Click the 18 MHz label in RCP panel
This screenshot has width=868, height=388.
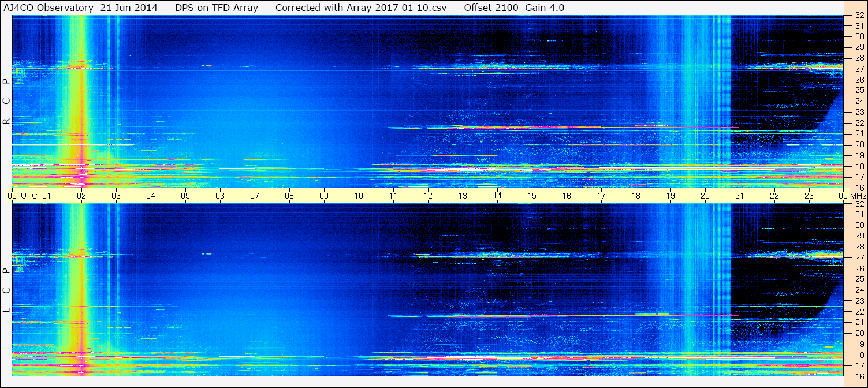point(859,166)
